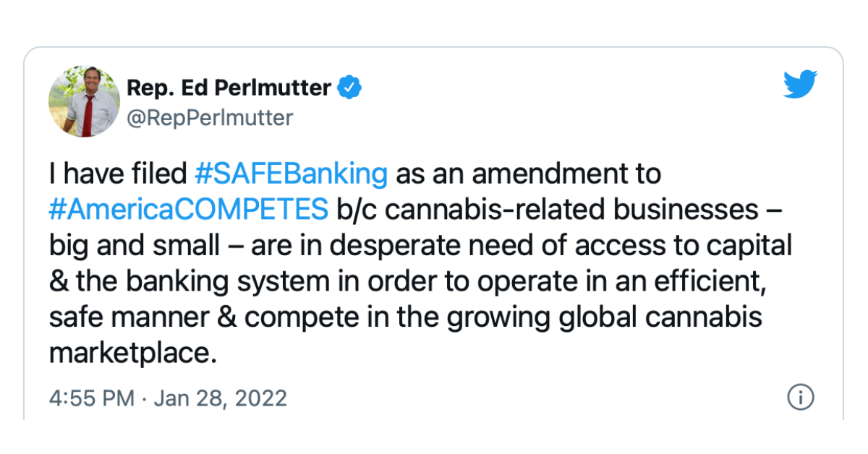Image resolution: width=868 pixels, height=454 pixels.
Task: Click the phrase 'I have filed'
Action: [x=119, y=174]
